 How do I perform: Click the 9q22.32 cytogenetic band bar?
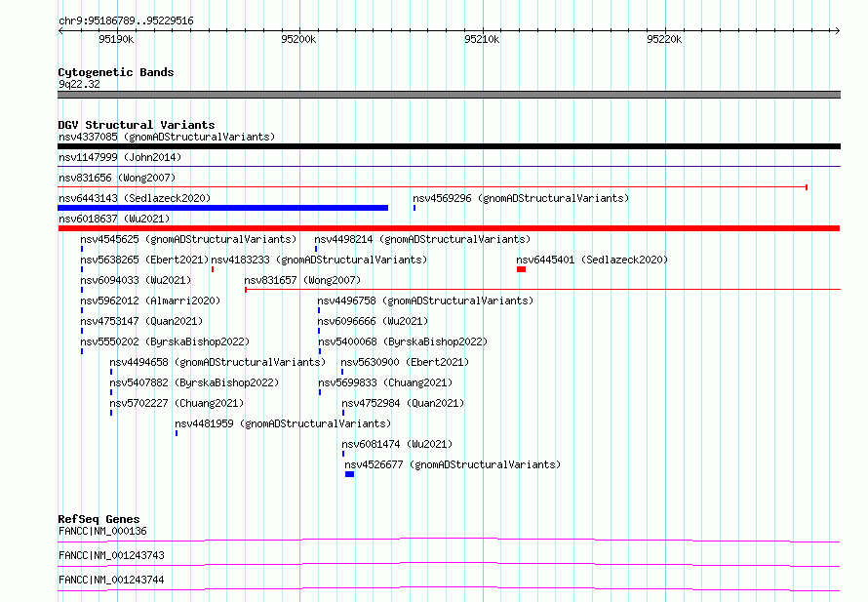pos(449,95)
